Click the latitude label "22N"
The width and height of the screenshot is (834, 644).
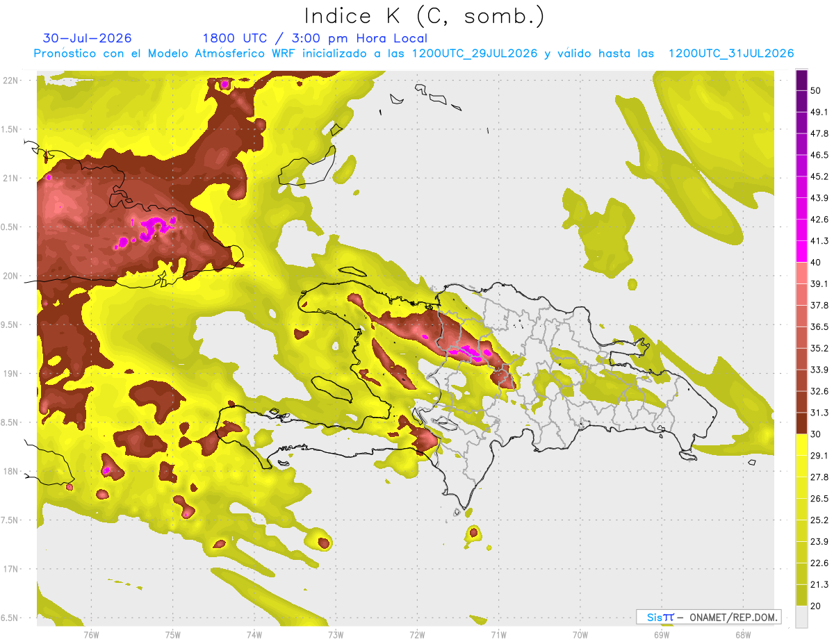(11, 81)
